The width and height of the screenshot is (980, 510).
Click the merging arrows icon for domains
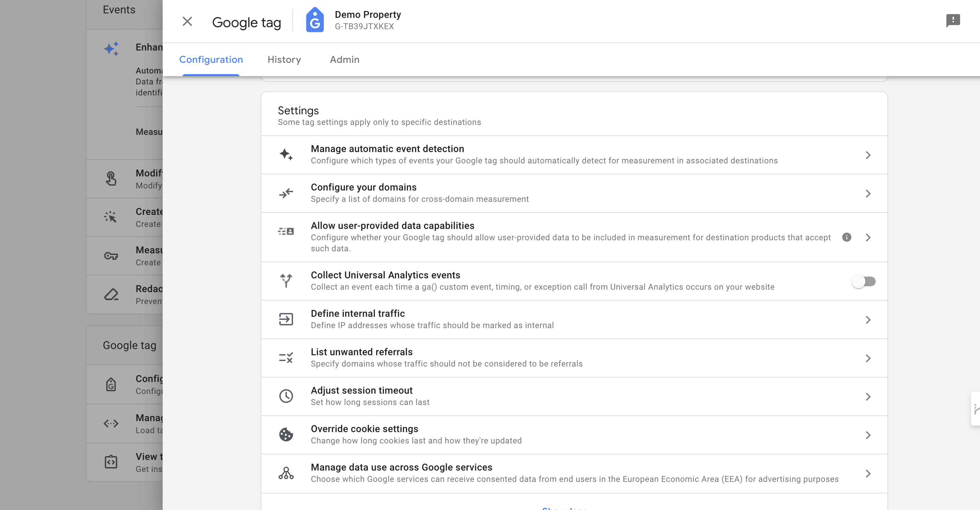[x=286, y=193]
